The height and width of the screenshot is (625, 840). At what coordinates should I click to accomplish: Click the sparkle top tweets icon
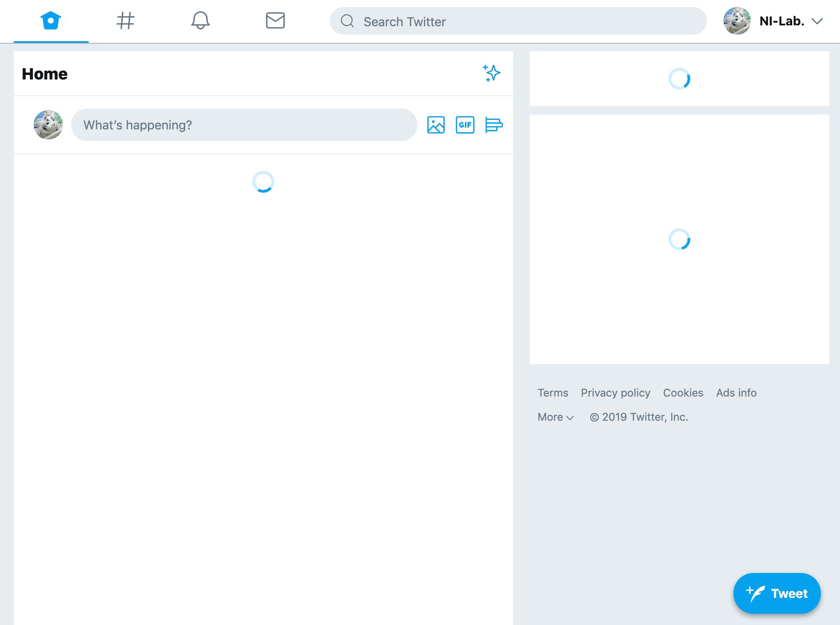pos(492,73)
